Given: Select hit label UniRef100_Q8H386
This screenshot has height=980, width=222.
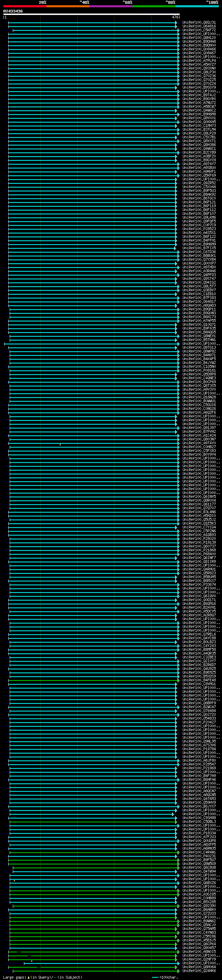Looking at the screenshot, I should click(199, 145).
